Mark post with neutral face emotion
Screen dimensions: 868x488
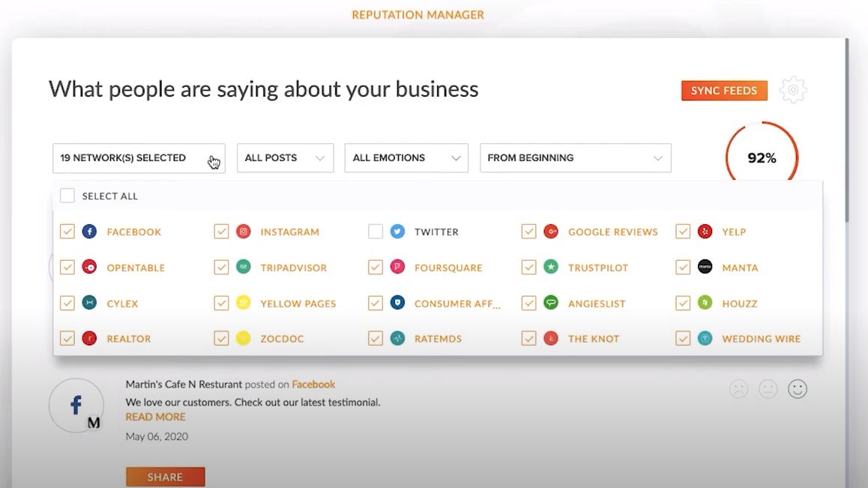pyautogui.click(x=768, y=389)
